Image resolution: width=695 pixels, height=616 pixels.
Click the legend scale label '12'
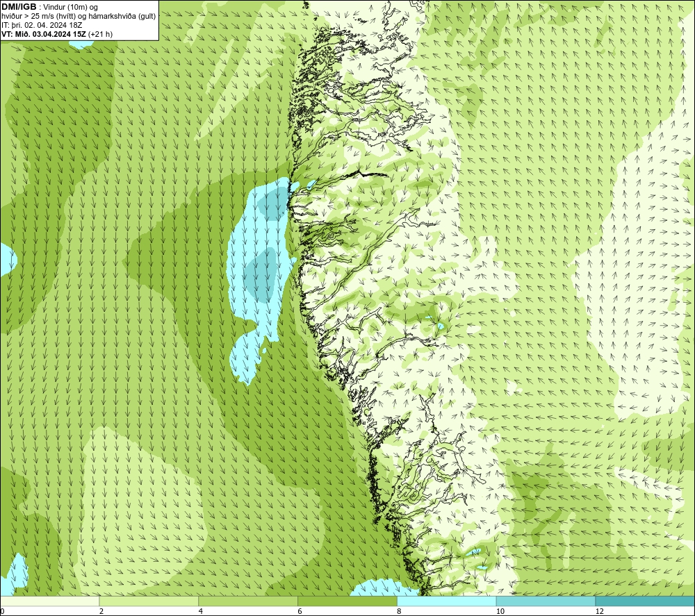click(599, 611)
